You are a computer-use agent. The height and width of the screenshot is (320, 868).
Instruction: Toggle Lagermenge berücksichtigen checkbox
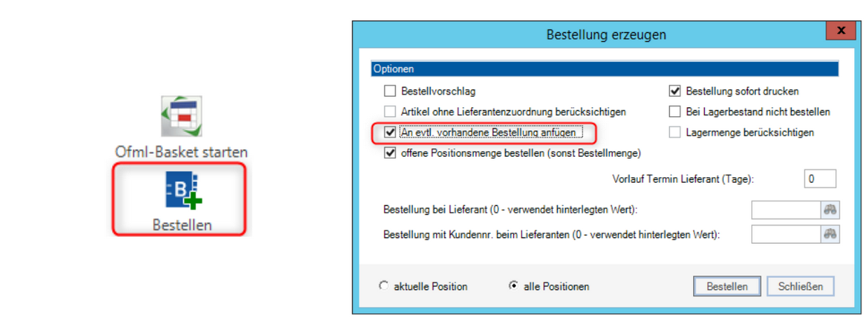(x=675, y=132)
